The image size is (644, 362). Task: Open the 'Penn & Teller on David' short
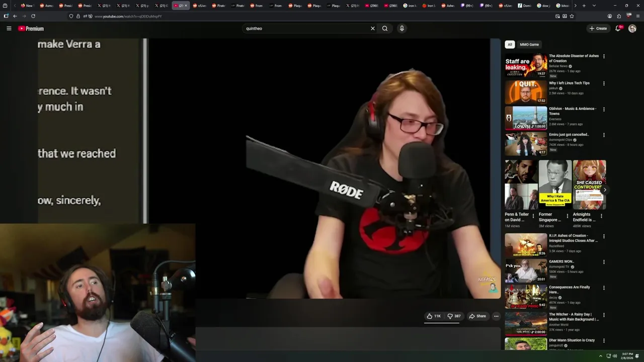[521, 185]
